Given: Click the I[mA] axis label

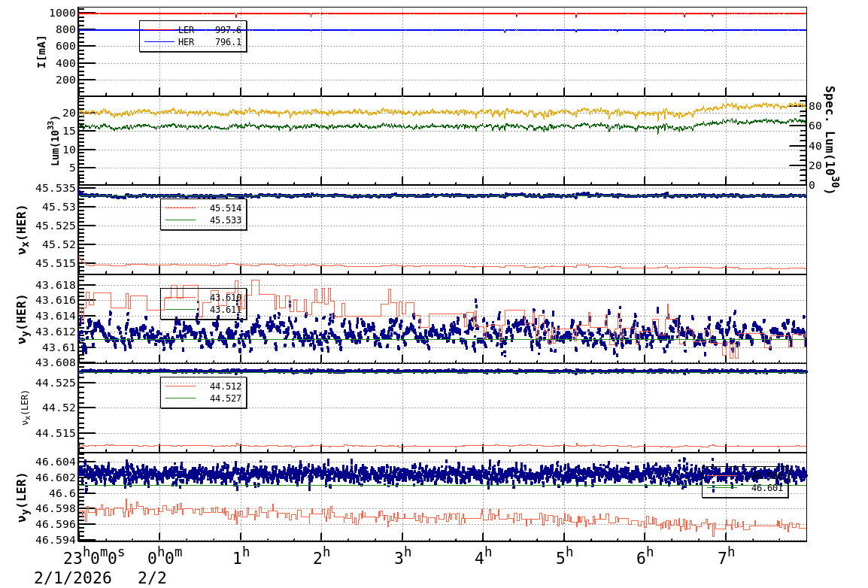Looking at the screenshot, I should point(41,53).
